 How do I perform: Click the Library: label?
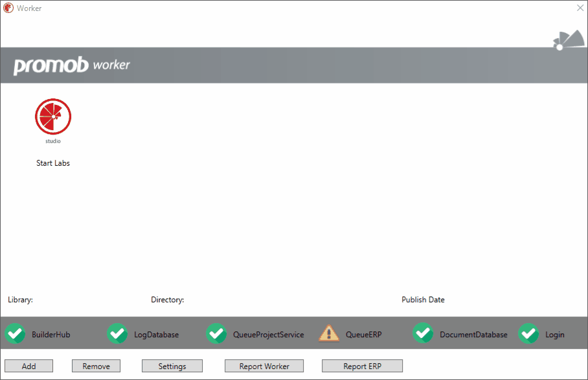20,300
